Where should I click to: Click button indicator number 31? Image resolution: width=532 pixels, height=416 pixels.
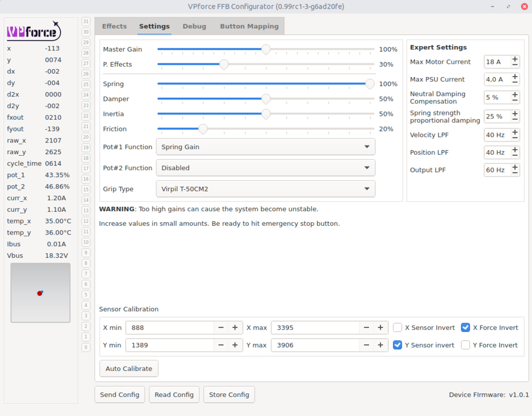point(86,21)
